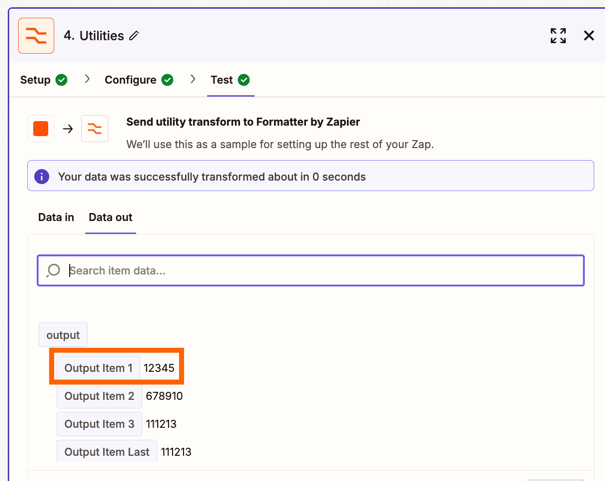The image size is (605, 481).
Task: Select the Output Item 3 chip
Action: pyautogui.click(x=99, y=424)
